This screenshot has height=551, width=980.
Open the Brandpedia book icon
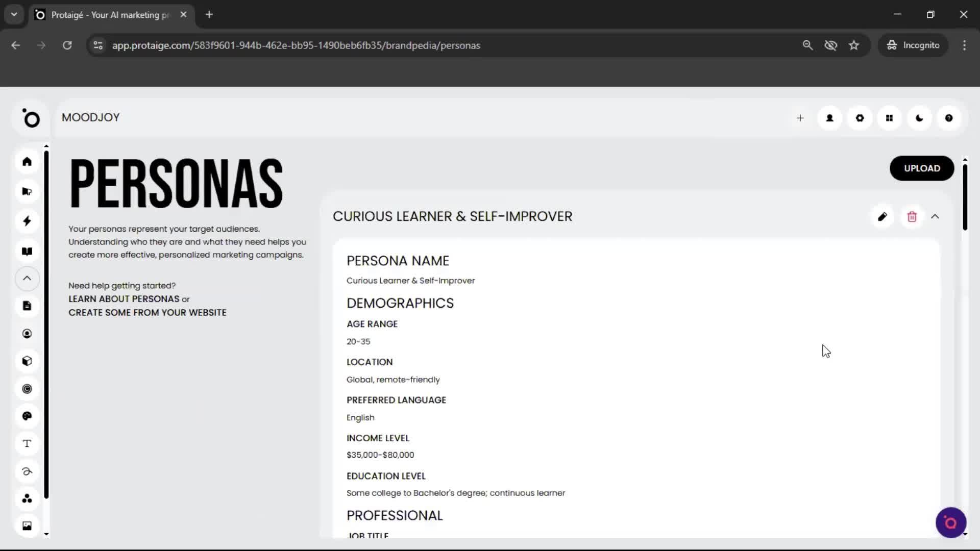coord(27,251)
